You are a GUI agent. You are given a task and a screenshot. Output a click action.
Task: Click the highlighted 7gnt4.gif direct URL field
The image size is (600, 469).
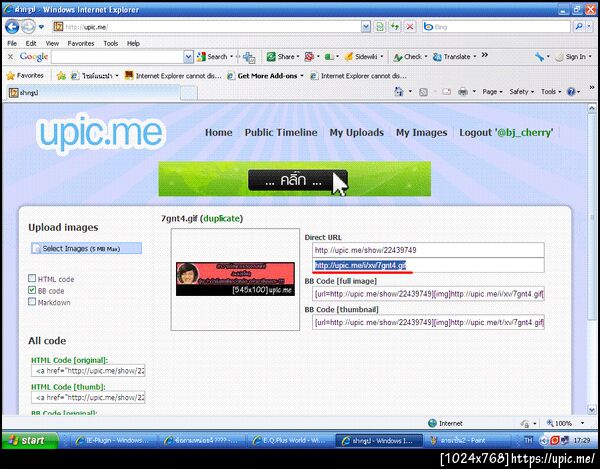(428, 265)
